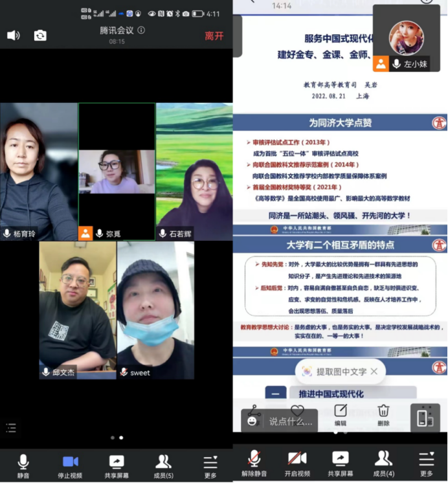Open the chat list icon at lower left
The height and width of the screenshot is (483, 448).
pyautogui.click(x=11, y=427)
